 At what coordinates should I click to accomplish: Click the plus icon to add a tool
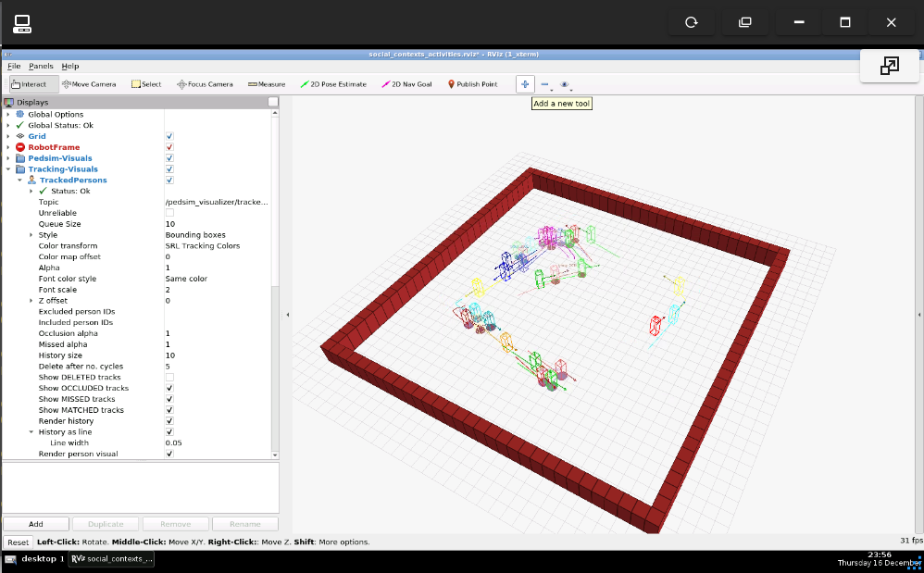[525, 84]
